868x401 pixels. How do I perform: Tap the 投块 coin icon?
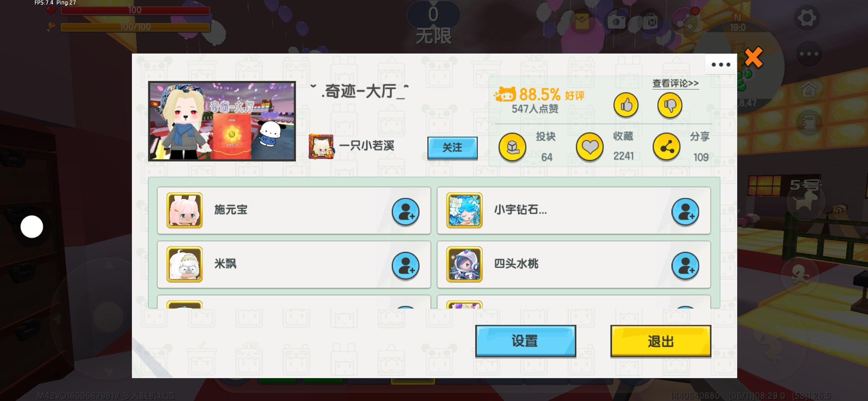[512, 147]
